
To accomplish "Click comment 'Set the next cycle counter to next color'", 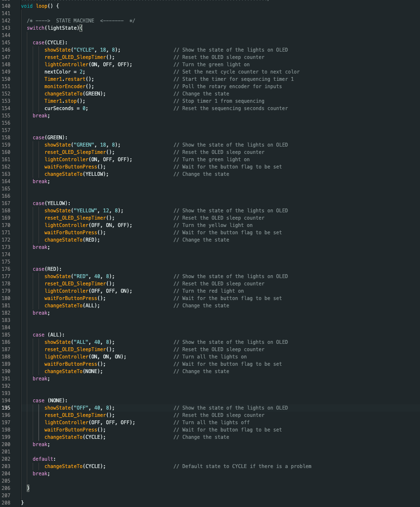I will click(x=236, y=72).
